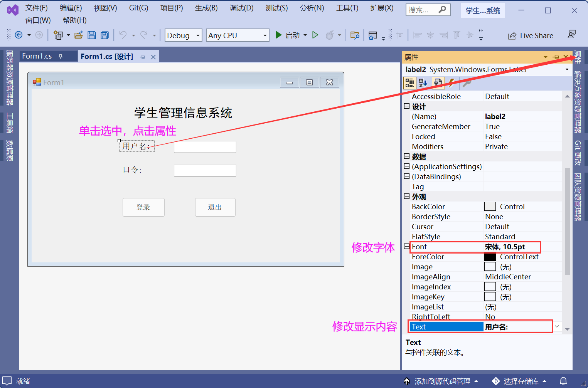588x388 pixels.
Task: Open the 属性 panel window options arrow
Action: pos(545,57)
